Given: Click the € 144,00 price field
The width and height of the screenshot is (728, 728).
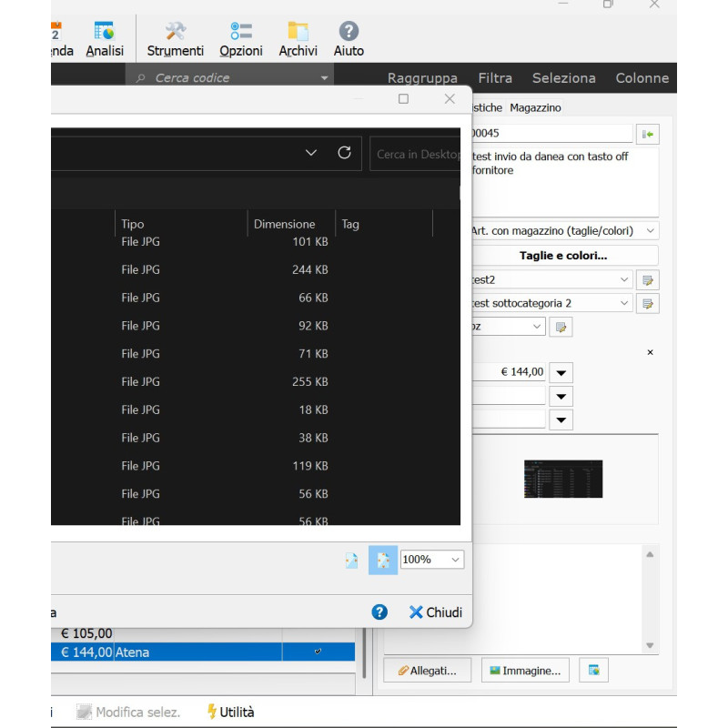Looking at the screenshot, I should click(x=509, y=372).
